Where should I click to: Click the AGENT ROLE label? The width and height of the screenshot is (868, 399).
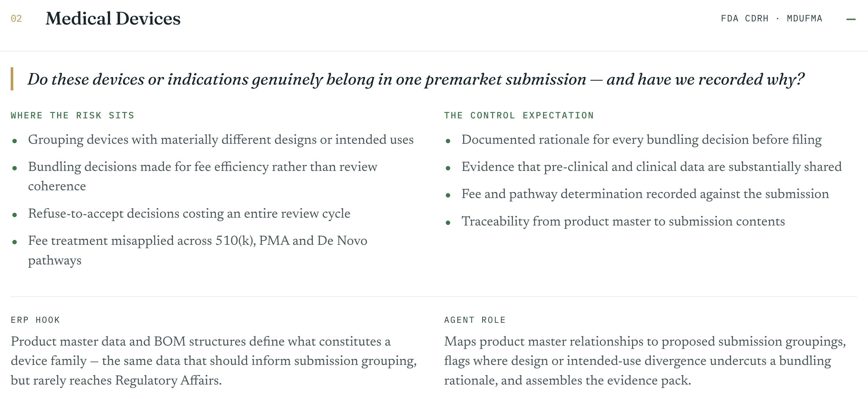[x=475, y=320]
